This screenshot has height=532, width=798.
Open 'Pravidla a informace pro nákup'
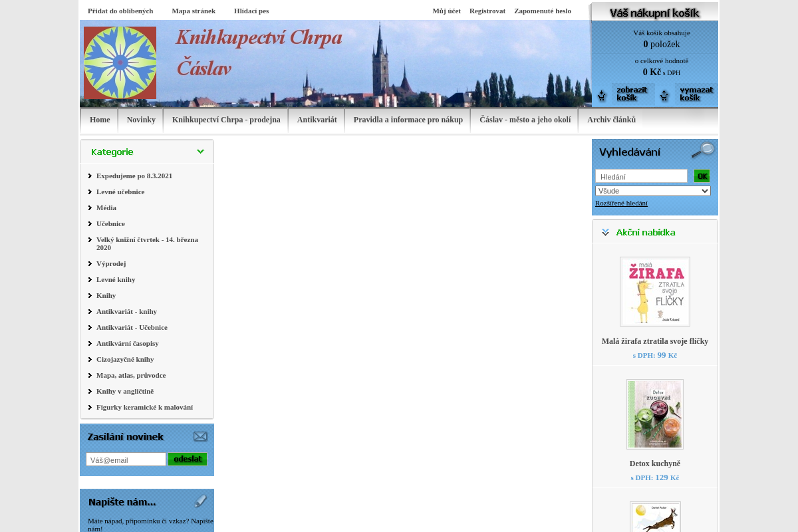408,120
